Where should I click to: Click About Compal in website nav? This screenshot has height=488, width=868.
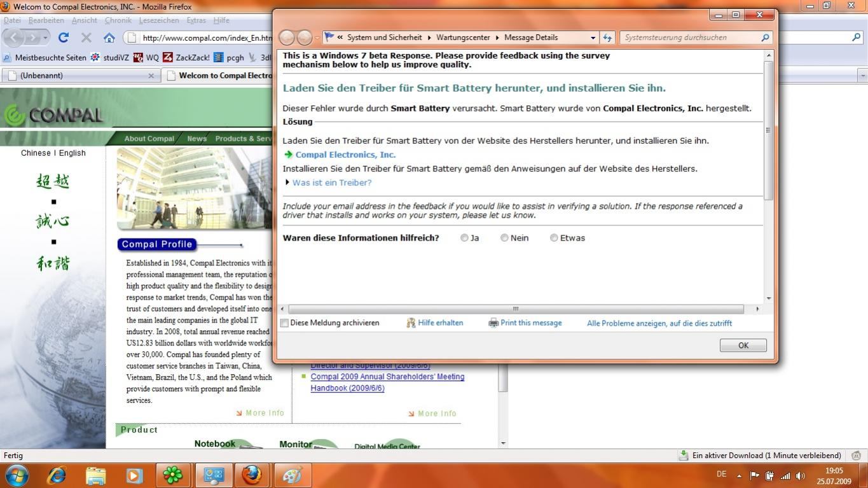(x=149, y=139)
